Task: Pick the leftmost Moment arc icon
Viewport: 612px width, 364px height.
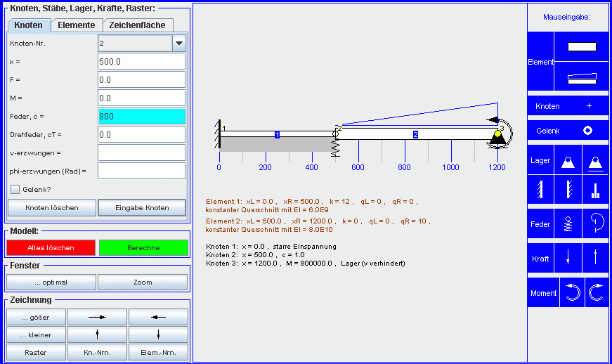Action: [x=573, y=293]
